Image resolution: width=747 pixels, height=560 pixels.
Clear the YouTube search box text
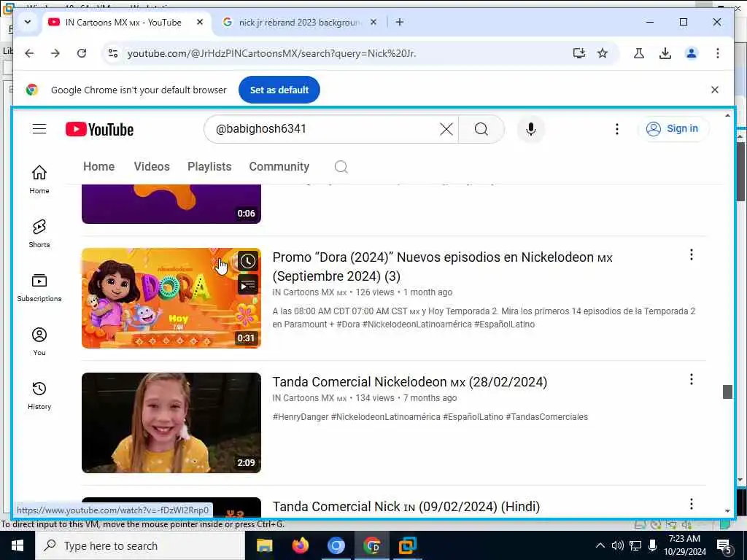click(x=446, y=129)
